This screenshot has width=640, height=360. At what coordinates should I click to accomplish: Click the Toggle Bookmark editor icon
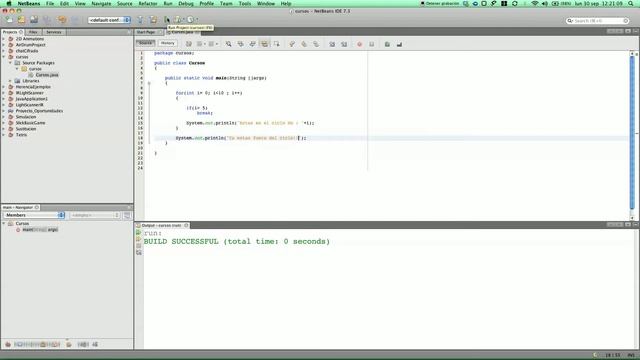[x=316, y=44]
